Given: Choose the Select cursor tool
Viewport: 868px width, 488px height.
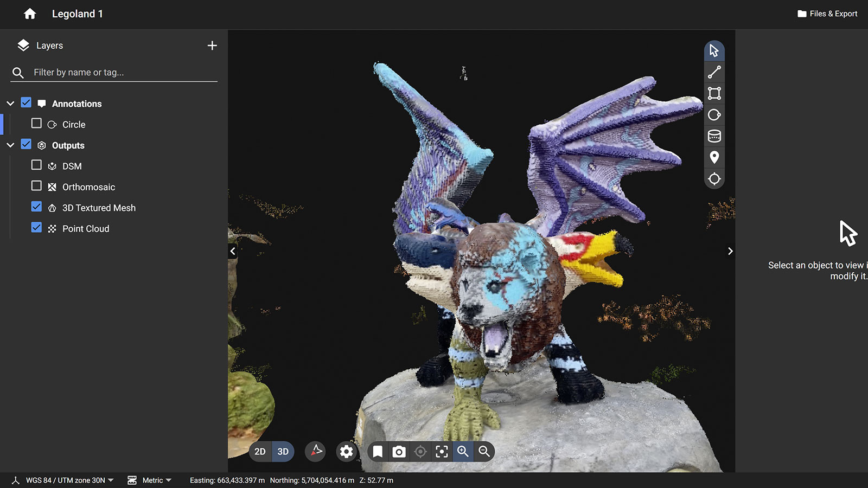Looking at the screenshot, I should [x=714, y=51].
